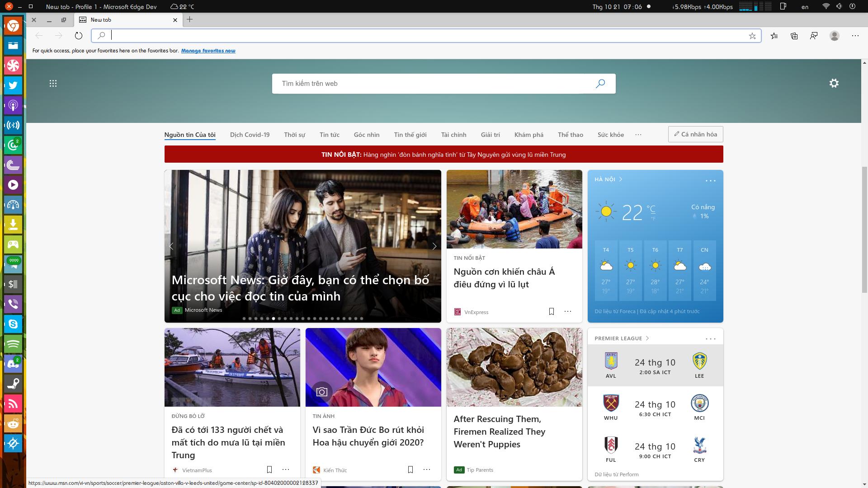The image size is (868, 488).
Task: Open more options for Kiến Thức article
Action: (x=427, y=469)
